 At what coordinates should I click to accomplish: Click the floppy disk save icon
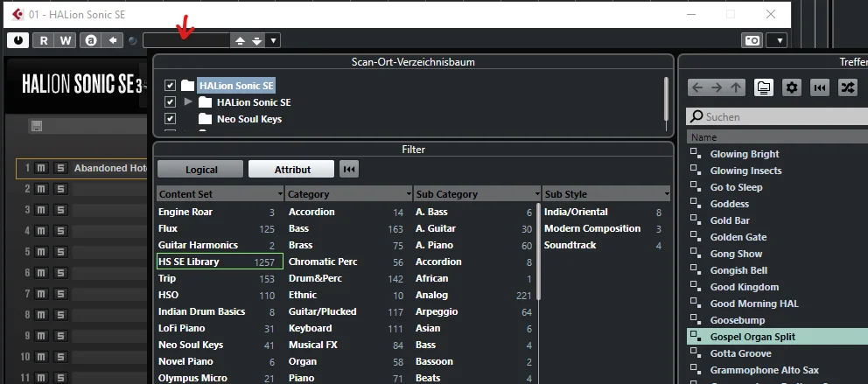point(37,126)
